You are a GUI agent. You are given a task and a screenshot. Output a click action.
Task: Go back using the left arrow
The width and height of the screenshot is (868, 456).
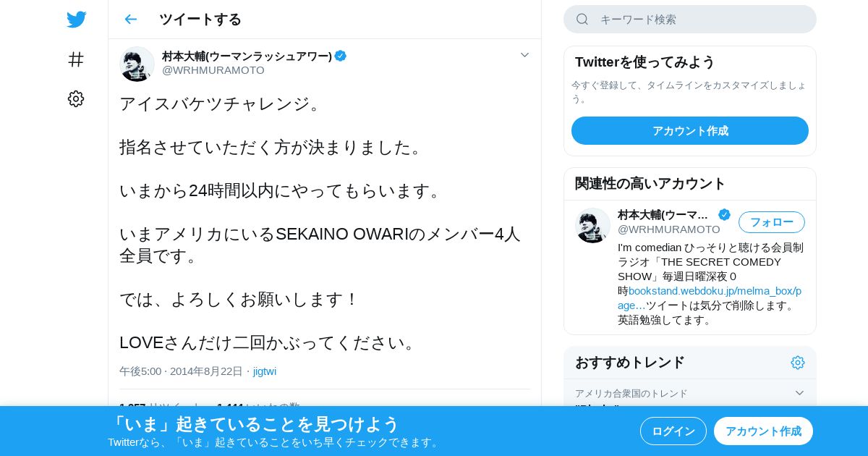click(x=130, y=19)
